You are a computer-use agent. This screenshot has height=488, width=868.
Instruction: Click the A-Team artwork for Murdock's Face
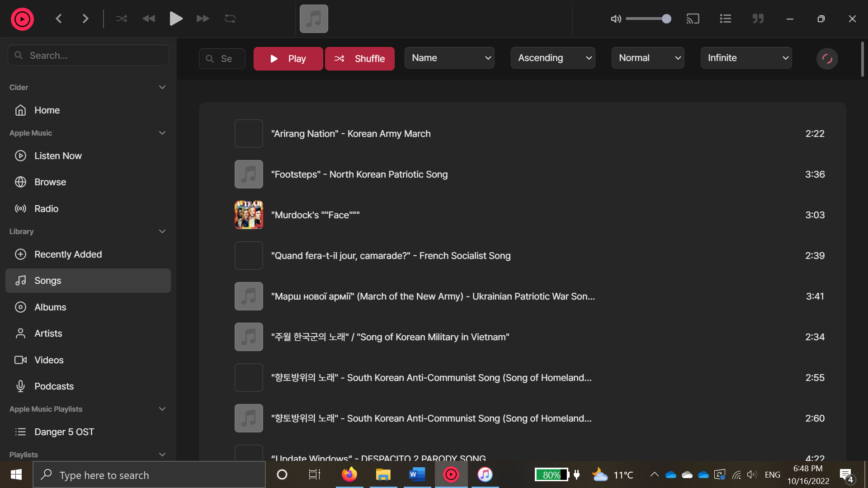[249, 215]
